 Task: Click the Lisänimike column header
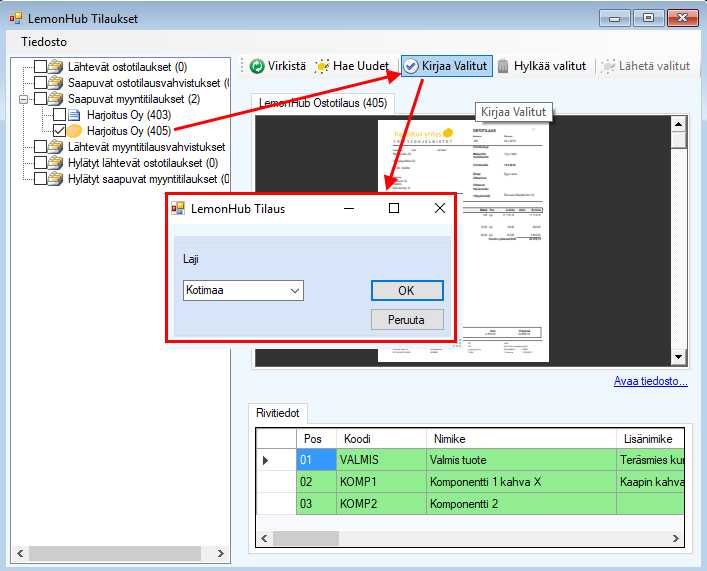point(650,439)
